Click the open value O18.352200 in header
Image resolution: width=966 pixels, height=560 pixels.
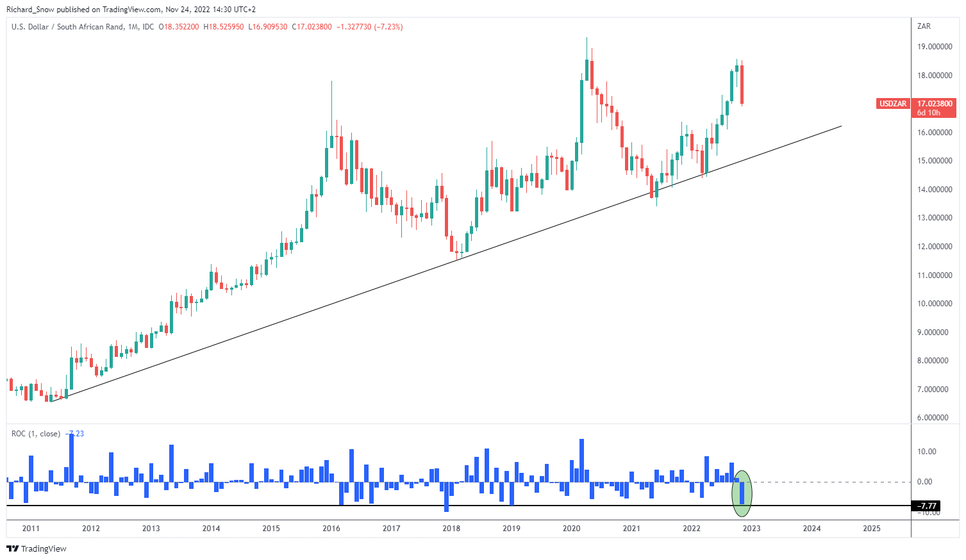click(179, 27)
